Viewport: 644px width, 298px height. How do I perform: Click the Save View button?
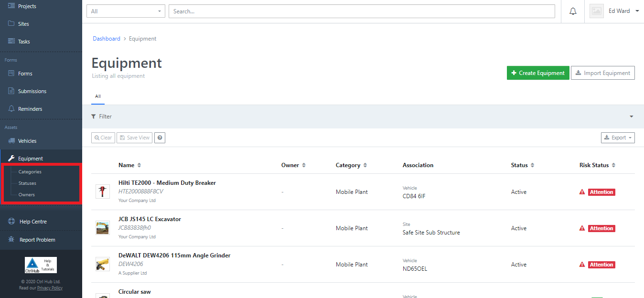pyautogui.click(x=135, y=138)
